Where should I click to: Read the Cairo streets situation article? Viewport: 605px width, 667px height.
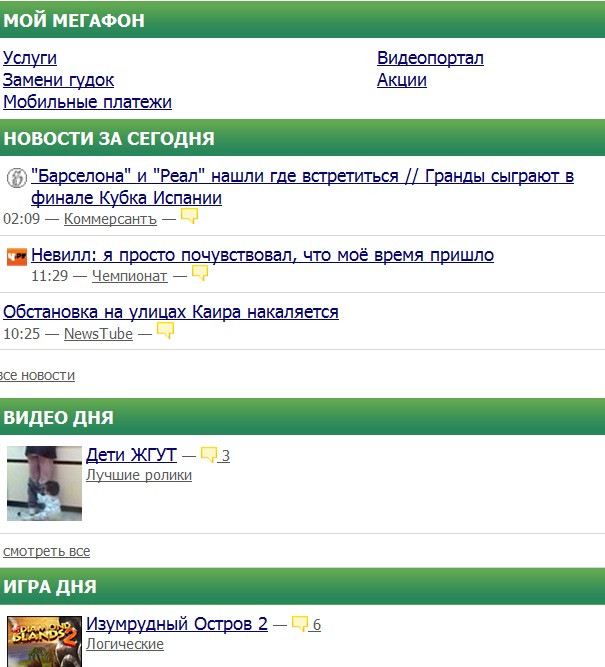click(x=171, y=312)
